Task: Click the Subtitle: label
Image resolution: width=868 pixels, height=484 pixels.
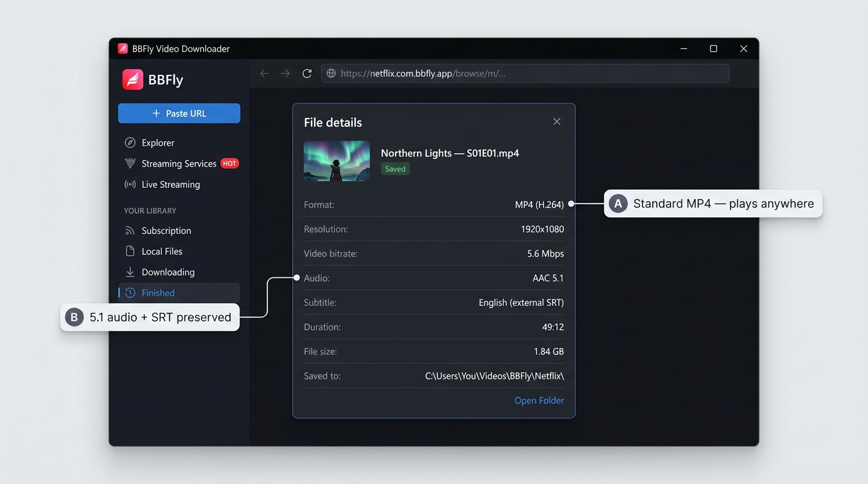Action: pyautogui.click(x=320, y=302)
